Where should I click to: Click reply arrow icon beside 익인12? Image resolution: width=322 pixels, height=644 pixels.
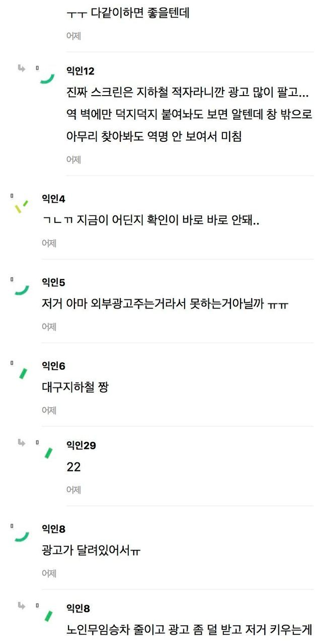point(21,68)
